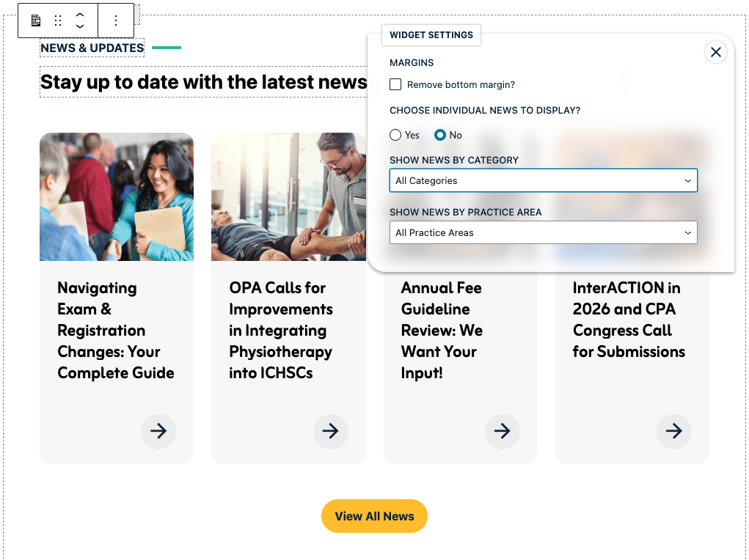
Task: Click the News & Updates heading text
Action: [92, 48]
